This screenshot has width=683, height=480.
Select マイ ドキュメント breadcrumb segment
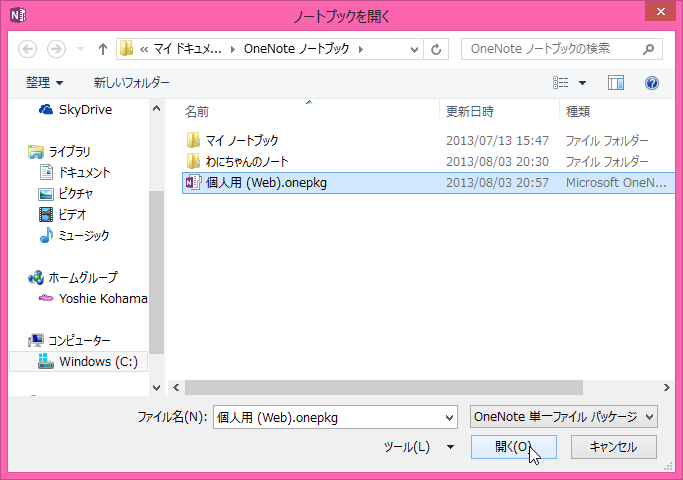(187, 49)
